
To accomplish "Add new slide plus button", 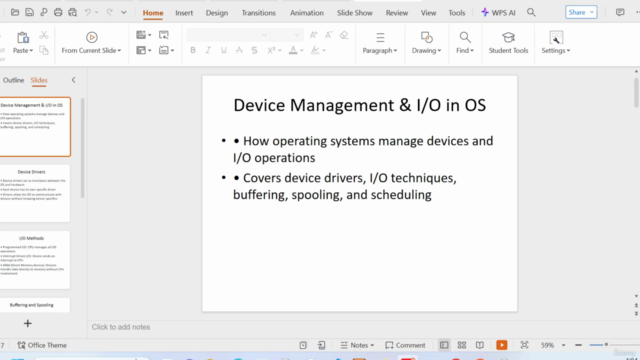I will point(27,324).
